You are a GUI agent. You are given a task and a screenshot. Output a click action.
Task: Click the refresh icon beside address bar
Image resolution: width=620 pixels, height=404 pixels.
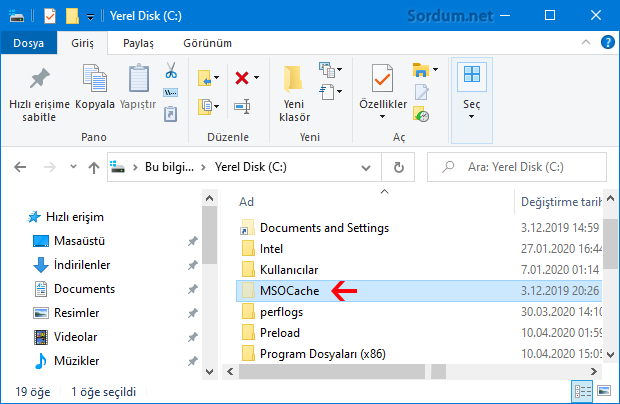[399, 167]
